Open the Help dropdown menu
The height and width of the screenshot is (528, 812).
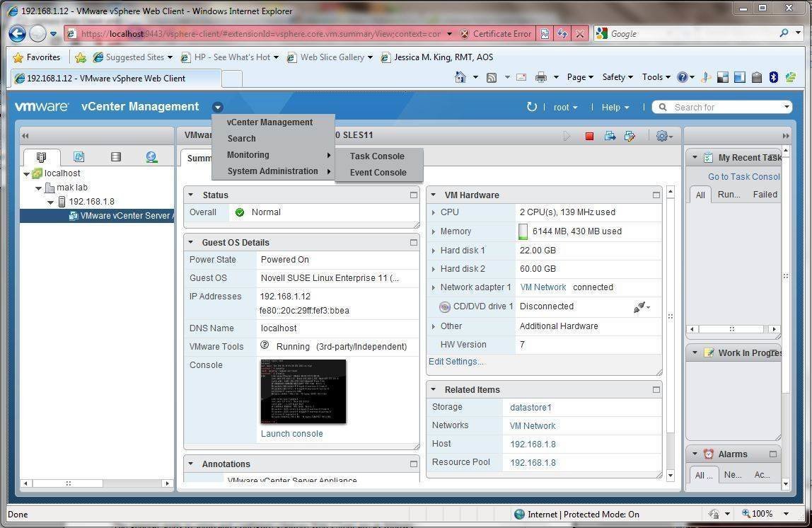(615, 108)
